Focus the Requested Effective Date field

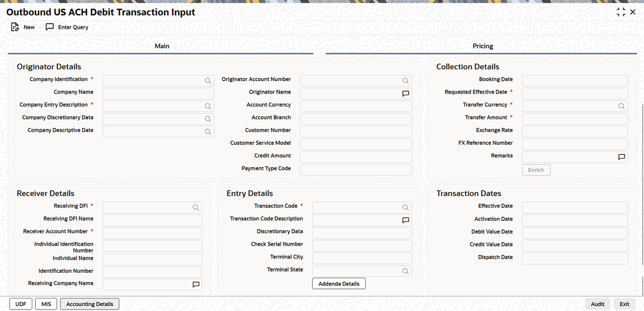point(575,94)
